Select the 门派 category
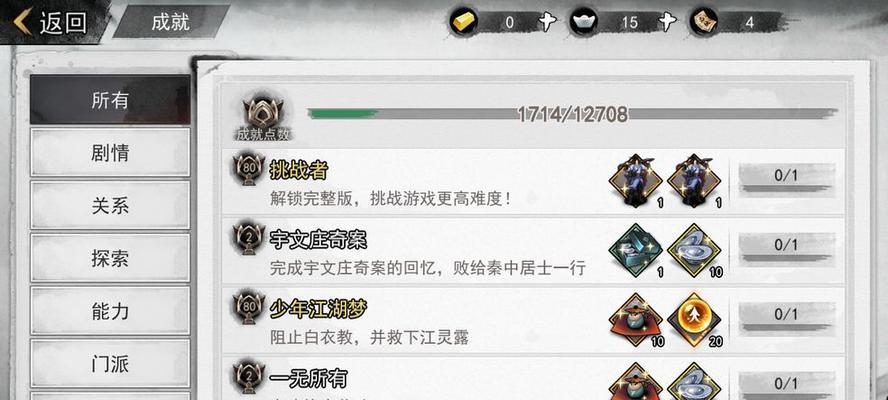The image size is (888, 400). tap(110, 364)
